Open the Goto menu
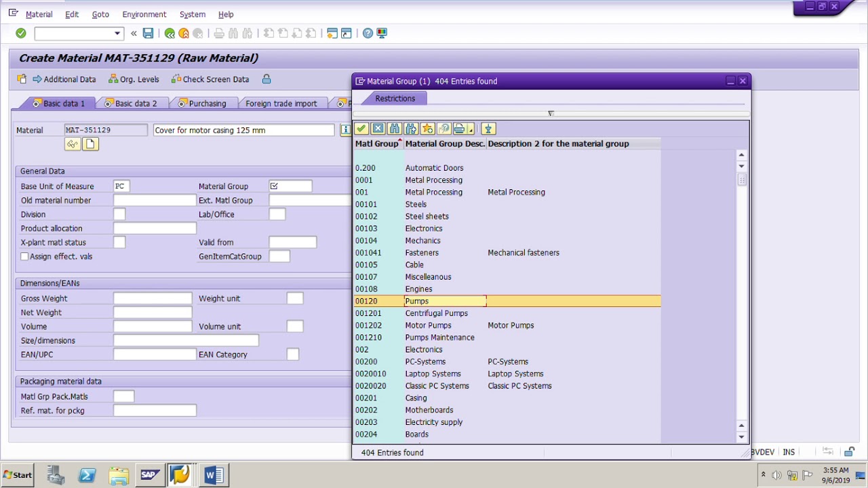The width and height of the screenshot is (868, 488). [100, 14]
